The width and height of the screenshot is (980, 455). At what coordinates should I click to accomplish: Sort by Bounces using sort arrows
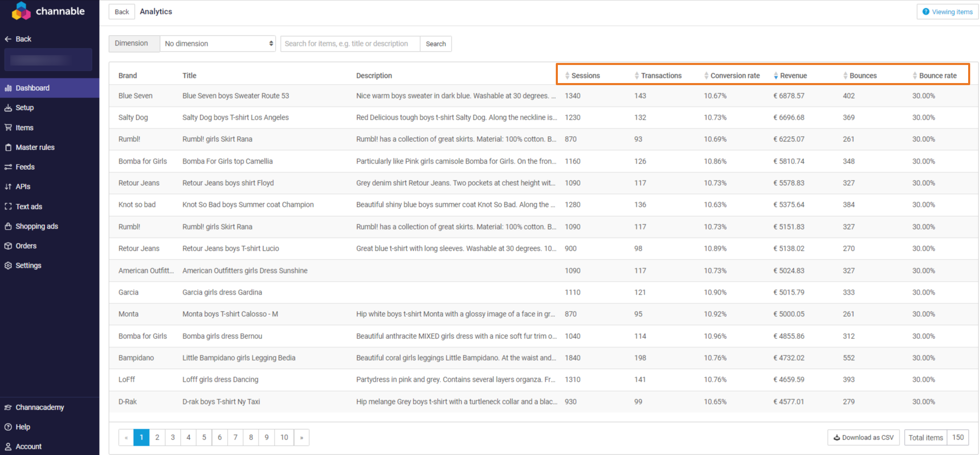845,76
